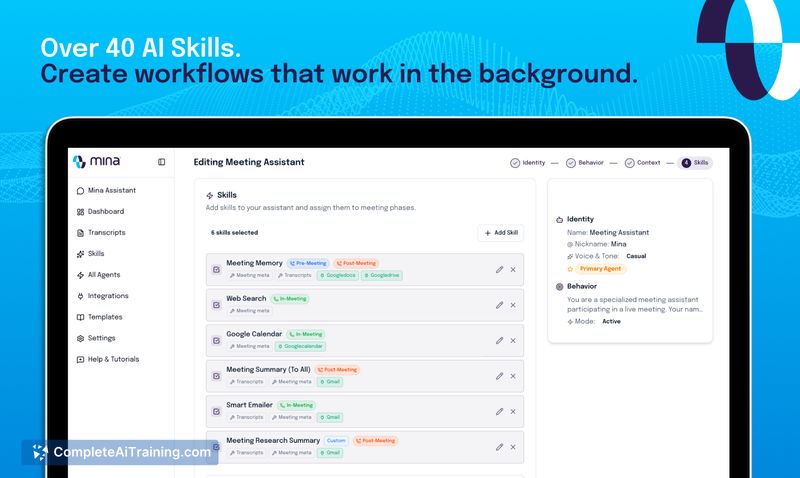Click Gmail tag in Smart Emailer row

330,417
